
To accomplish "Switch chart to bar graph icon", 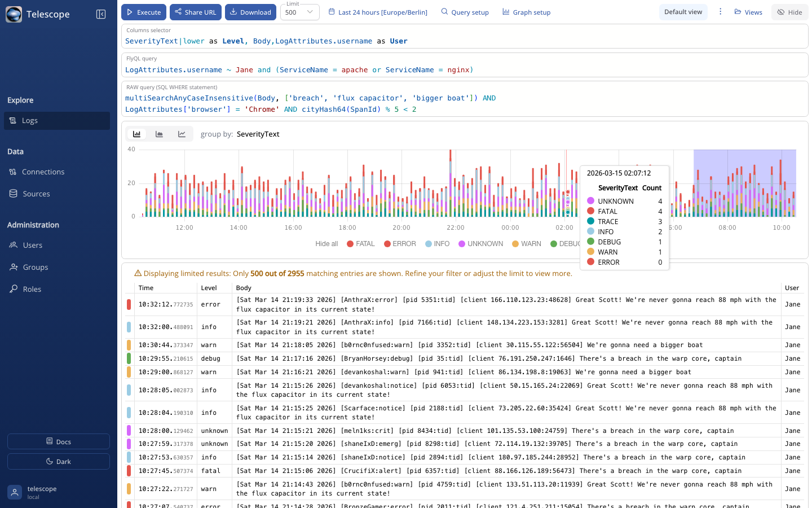I will pos(136,134).
